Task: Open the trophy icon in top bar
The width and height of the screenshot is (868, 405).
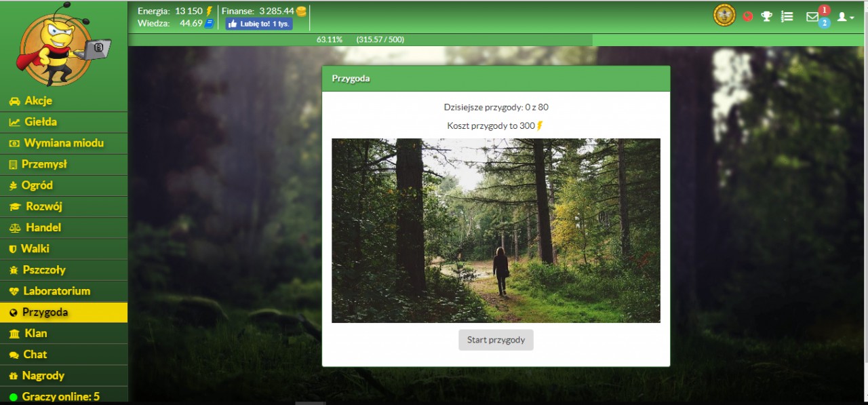Action: click(767, 16)
